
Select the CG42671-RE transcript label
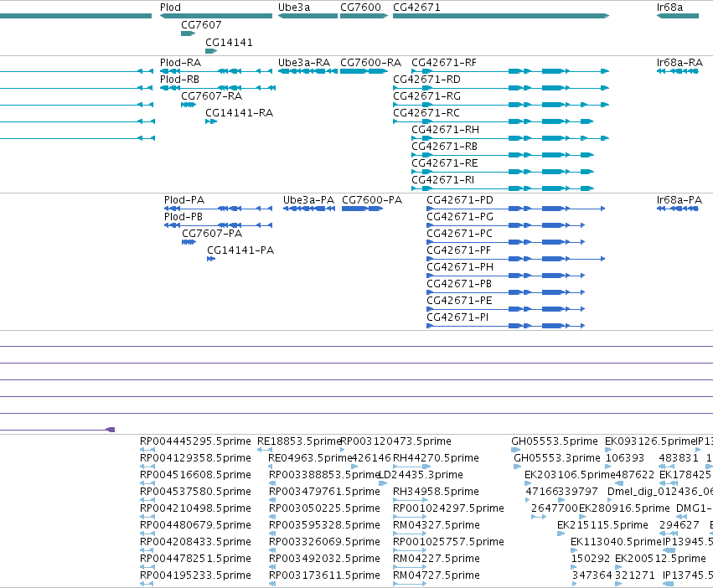(444, 163)
